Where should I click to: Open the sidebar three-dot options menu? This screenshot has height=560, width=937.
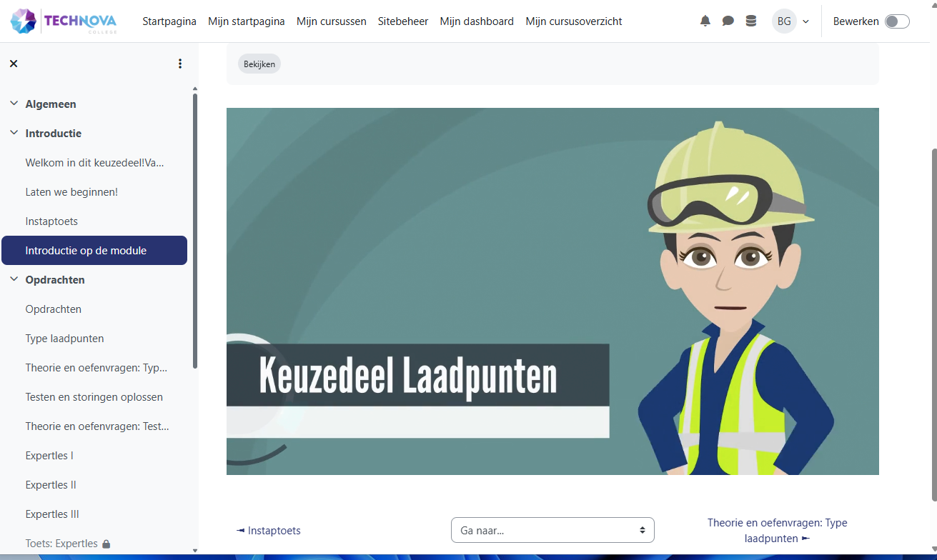click(180, 64)
